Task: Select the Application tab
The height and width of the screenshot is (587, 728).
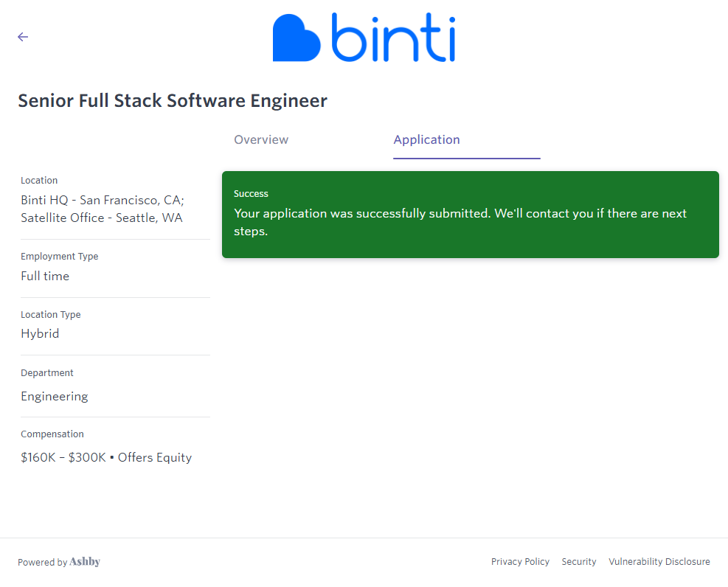Action: point(426,140)
